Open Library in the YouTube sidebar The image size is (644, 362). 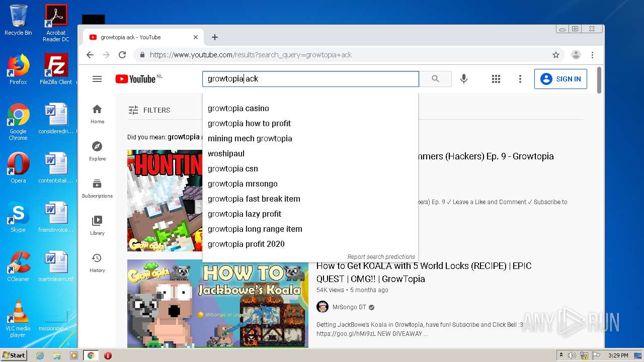pyautogui.click(x=97, y=225)
